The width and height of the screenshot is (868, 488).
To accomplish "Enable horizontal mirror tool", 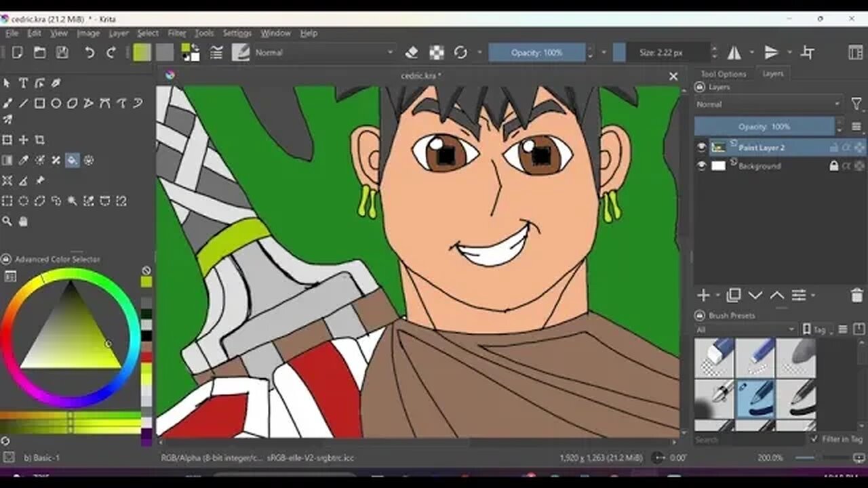I will coord(734,52).
